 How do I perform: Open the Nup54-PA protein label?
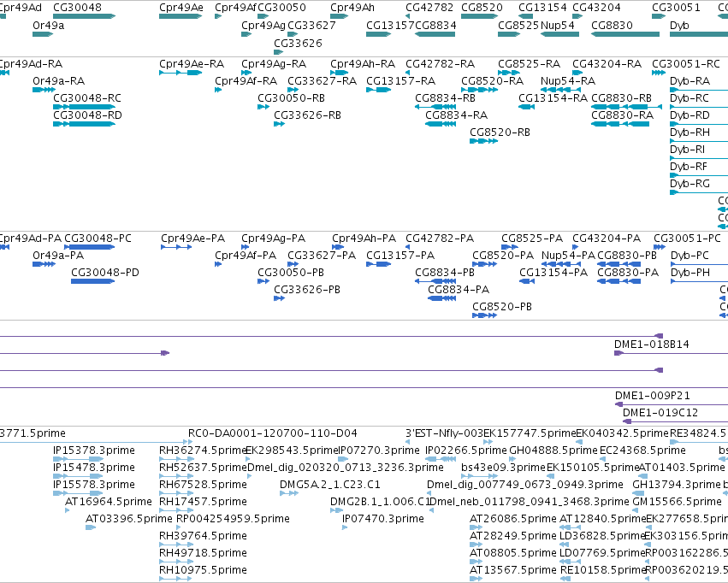coord(568,256)
